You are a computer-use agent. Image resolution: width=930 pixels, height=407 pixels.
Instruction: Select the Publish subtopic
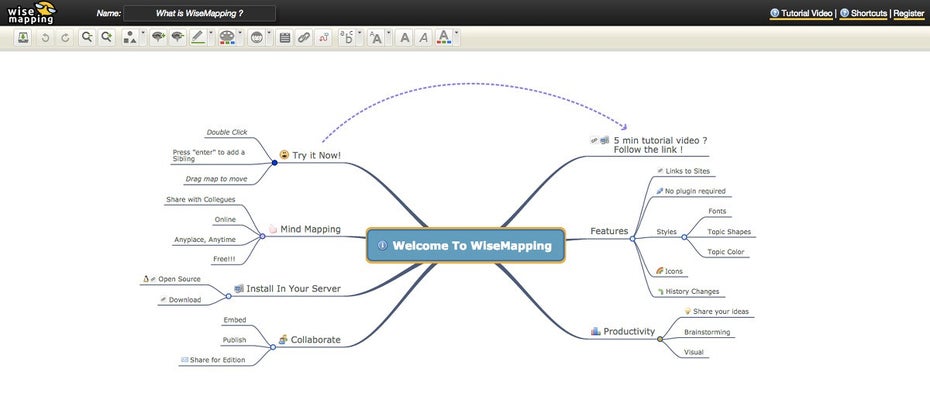click(x=234, y=340)
